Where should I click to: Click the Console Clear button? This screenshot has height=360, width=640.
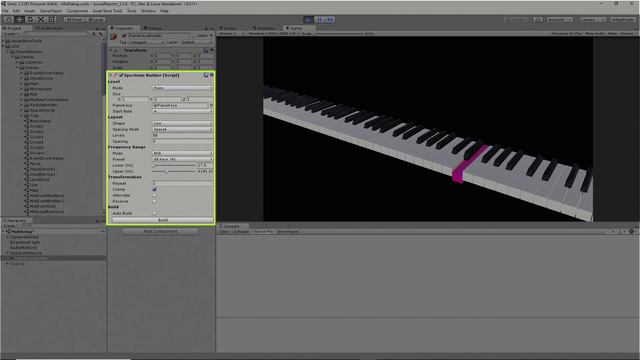click(224, 232)
